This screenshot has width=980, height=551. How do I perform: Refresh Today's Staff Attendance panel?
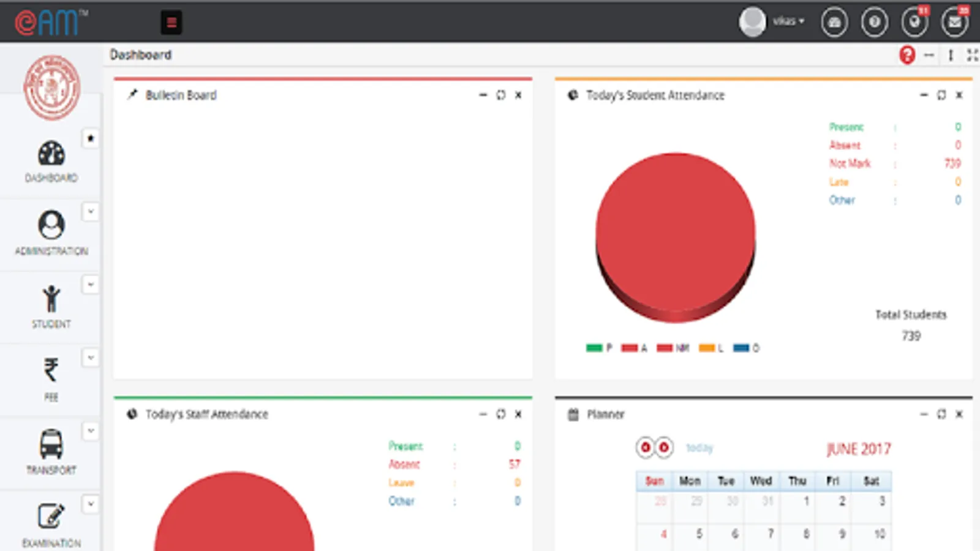(501, 414)
